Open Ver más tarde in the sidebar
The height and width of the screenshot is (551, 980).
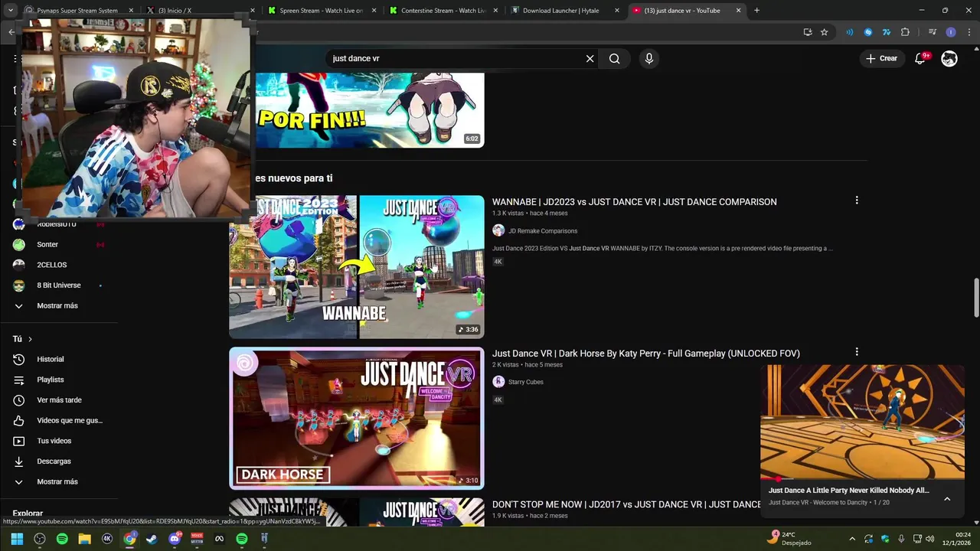coord(58,400)
